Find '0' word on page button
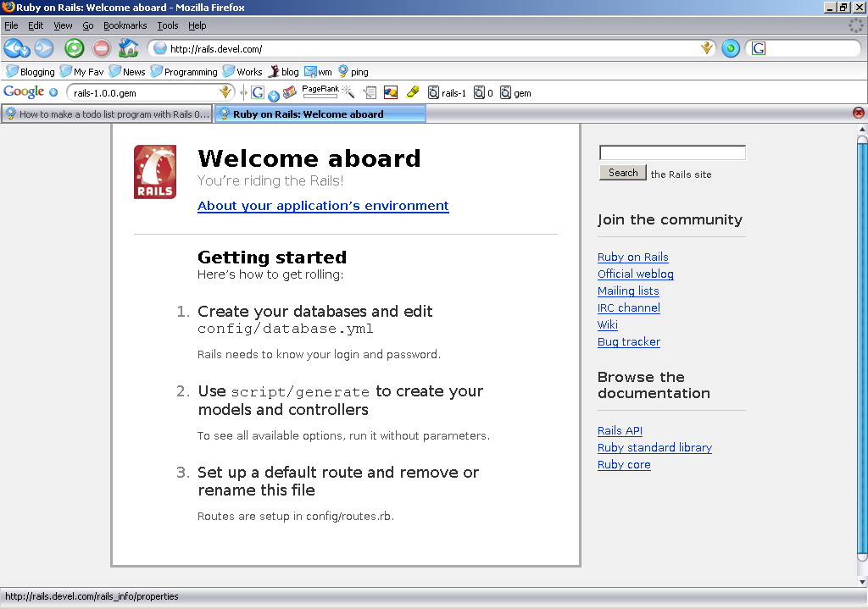 tap(483, 93)
